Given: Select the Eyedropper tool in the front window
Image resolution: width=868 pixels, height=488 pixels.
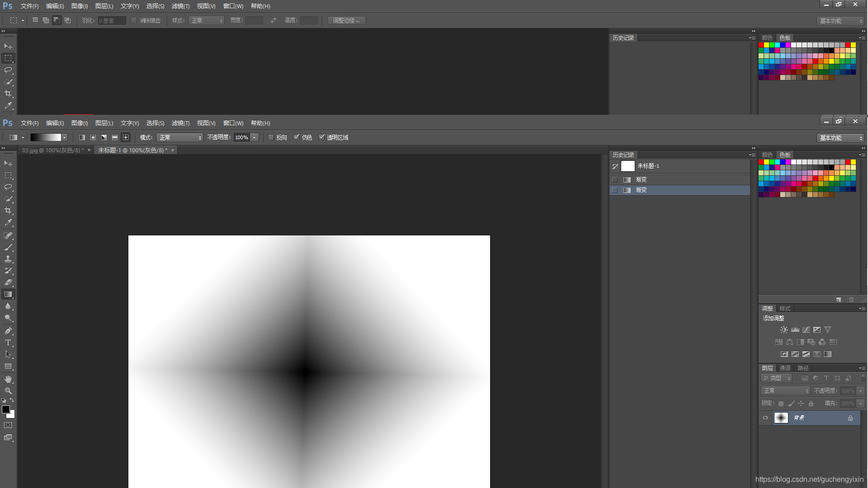Looking at the screenshot, I should pyautogui.click(x=8, y=222).
